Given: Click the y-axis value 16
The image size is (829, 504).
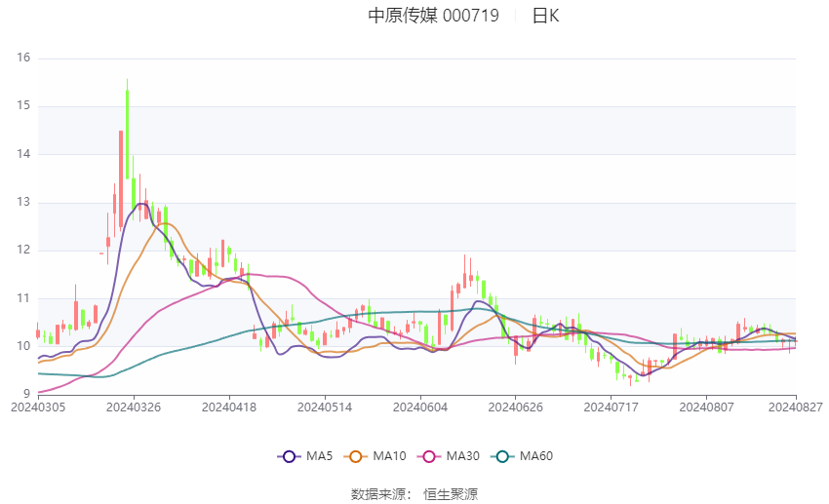Looking at the screenshot, I should (x=23, y=58).
